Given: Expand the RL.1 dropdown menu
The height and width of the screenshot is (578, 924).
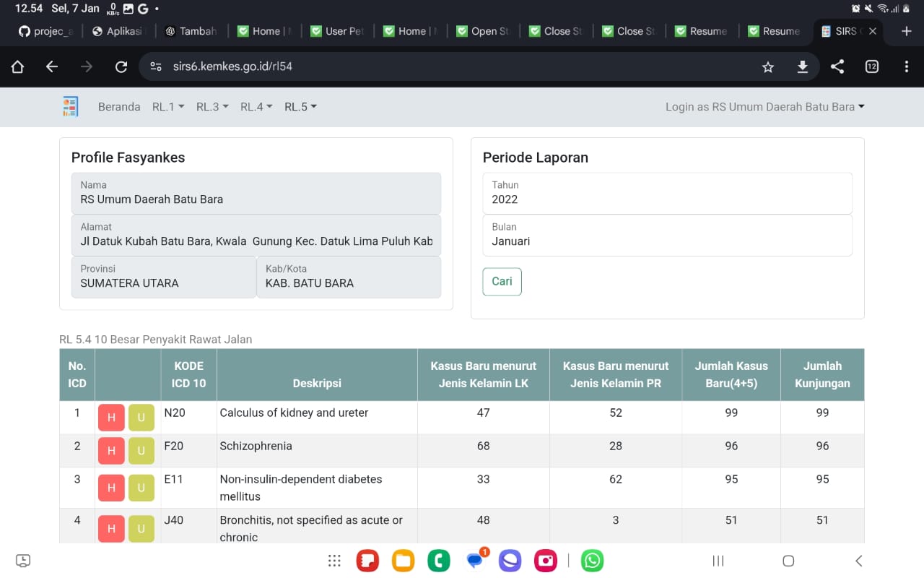Looking at the screenshot, I should [x=168, y=107].
